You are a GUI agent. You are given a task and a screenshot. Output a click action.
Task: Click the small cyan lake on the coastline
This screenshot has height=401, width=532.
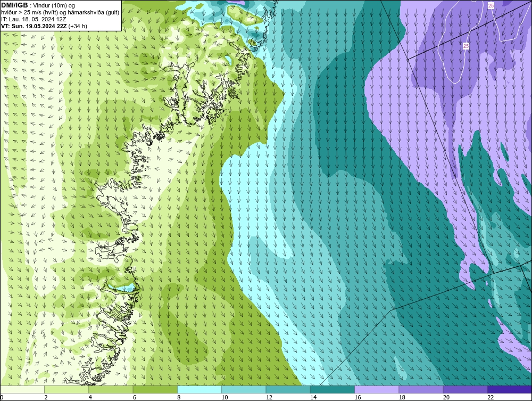tap(124, 289)
